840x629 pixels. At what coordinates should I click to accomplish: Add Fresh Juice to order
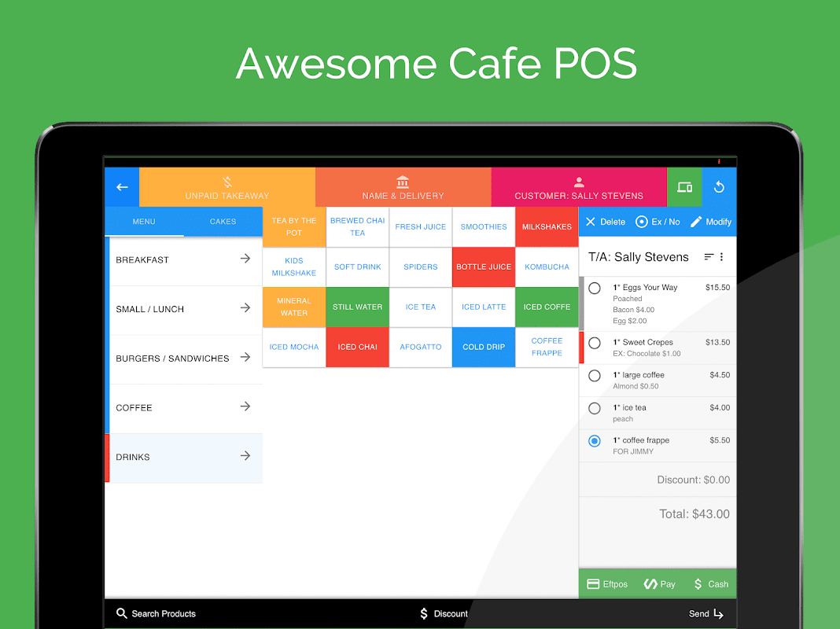click(421, 227)
